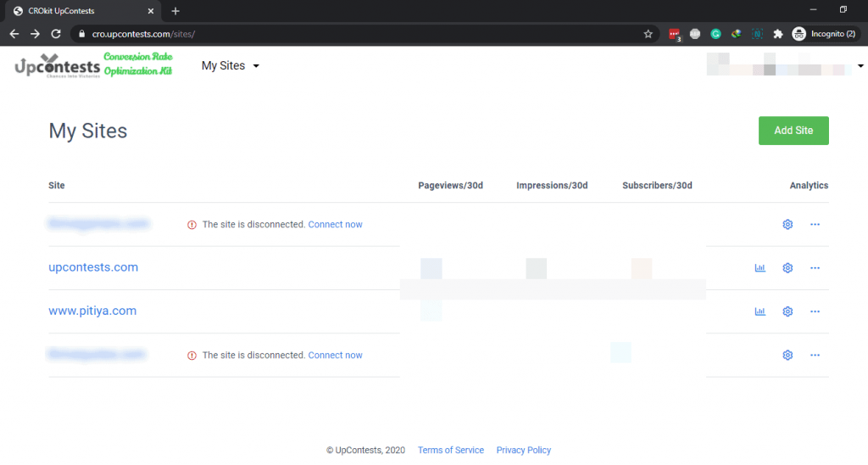Click the Subscribers/30d column header

(657, 186)
